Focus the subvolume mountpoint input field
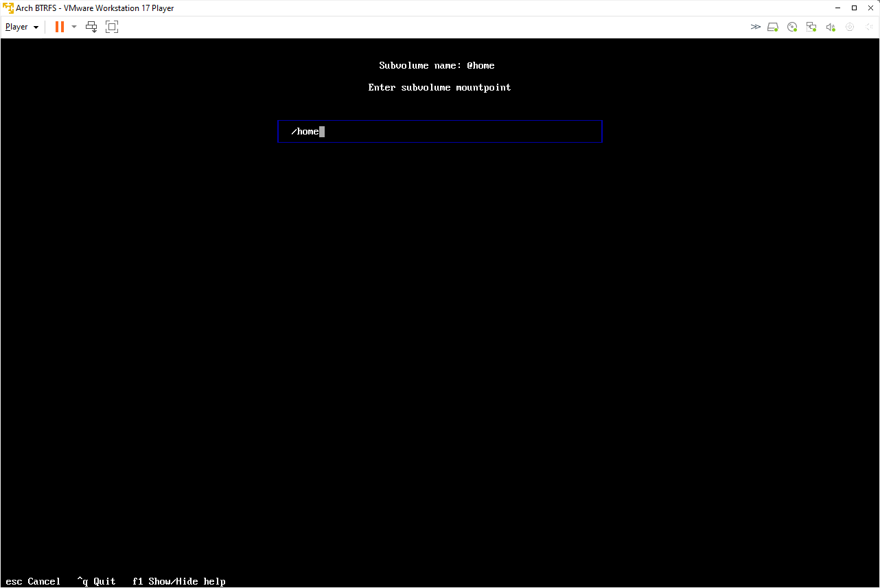This screenshot has width=880, height=588. (440, 131)
